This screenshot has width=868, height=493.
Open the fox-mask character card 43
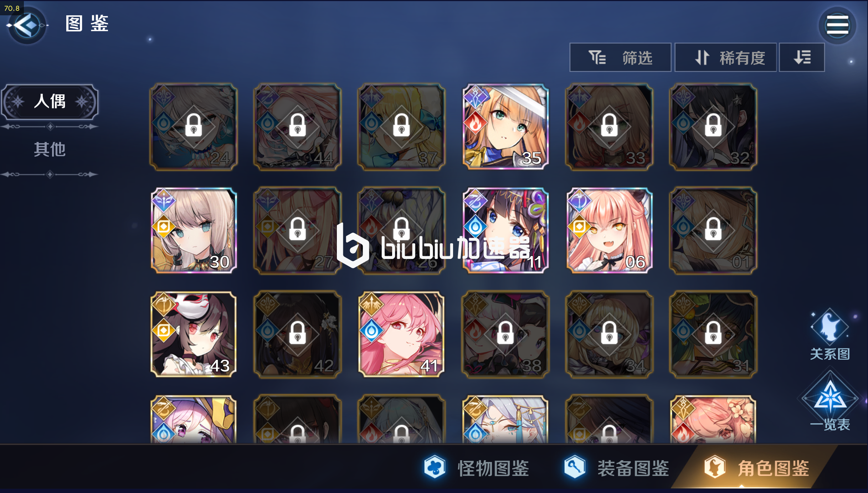pyautogui.click(x=194, y=334)
